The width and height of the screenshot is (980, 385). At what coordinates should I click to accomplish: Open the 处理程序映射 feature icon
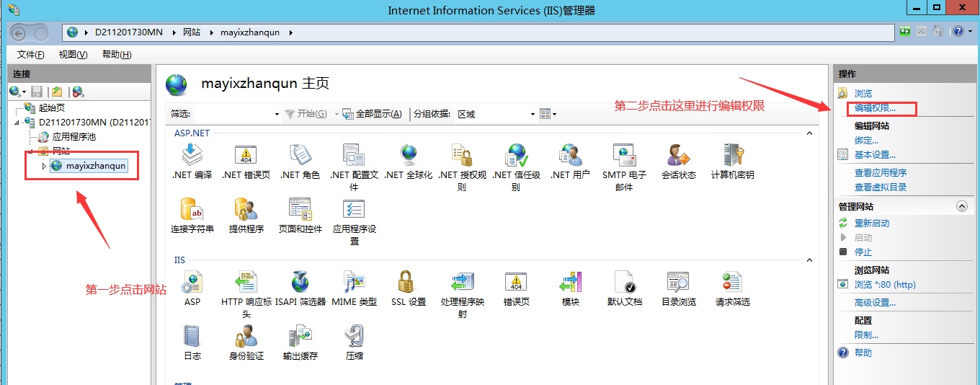click(462, 281)
